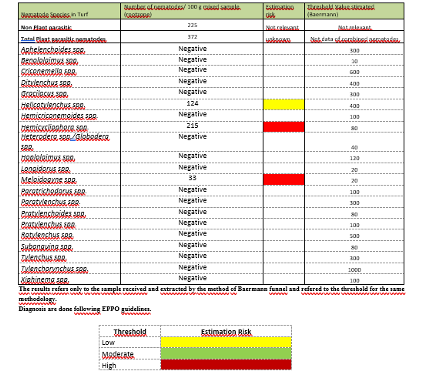Screen dimensions: 423x377
Task: Click the Estimation risk column header
Action: tap(280, 11)
